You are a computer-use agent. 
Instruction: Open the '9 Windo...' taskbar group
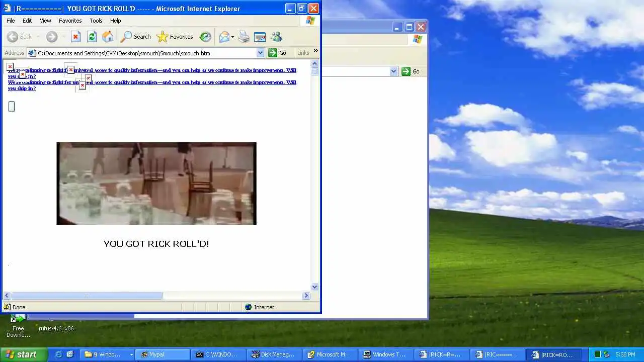point(108,354)
